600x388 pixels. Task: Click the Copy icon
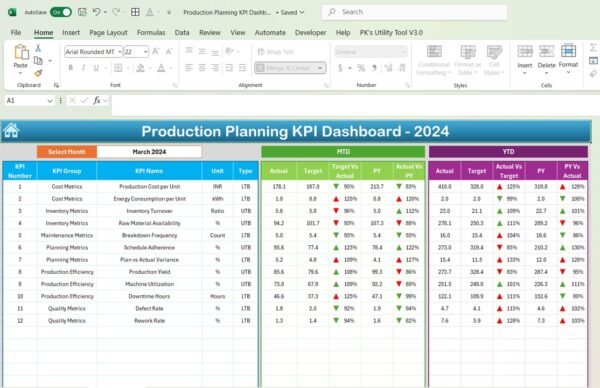[38, 60]
